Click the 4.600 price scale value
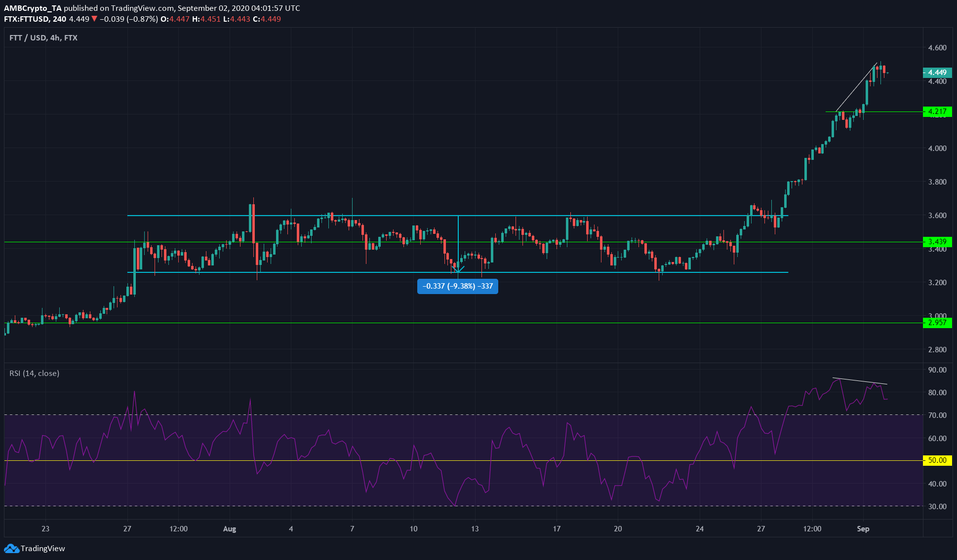The image size is (957, 560). (x=937, y=48)
